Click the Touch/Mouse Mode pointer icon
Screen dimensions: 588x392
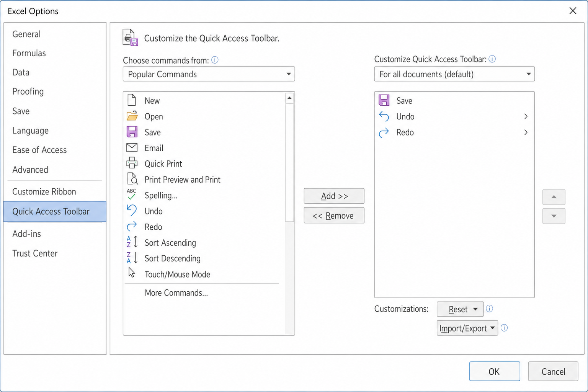(132, 273)
